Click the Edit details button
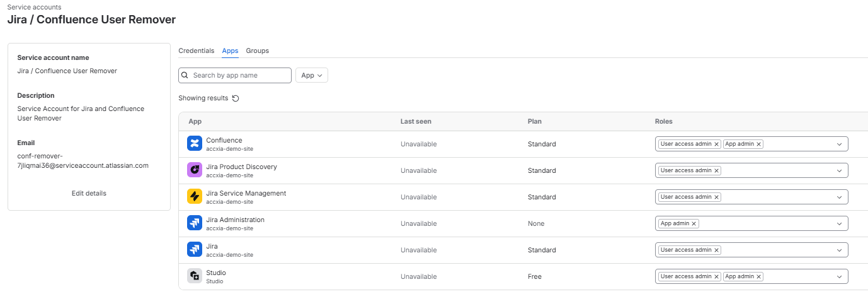Image resolution: width=868 pixels, height=294 pixels. [x=89, y=193]
